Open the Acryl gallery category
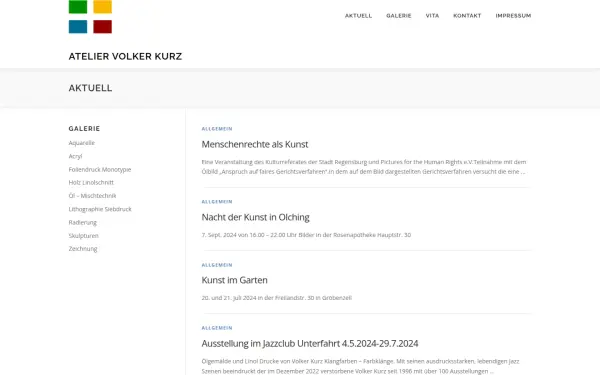600x375 pixels. pyautogui.click(x=75, y=156)
